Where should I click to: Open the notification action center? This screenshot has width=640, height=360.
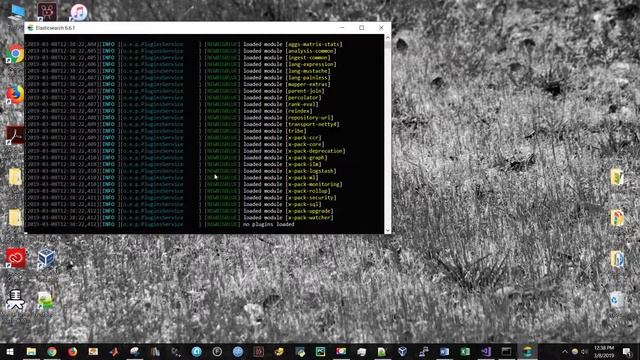pos(627,351)
